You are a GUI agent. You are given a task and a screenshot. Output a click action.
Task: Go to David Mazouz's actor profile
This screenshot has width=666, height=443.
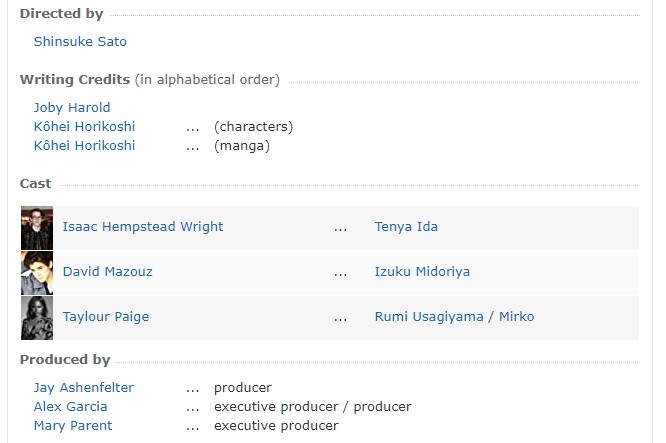108,272
